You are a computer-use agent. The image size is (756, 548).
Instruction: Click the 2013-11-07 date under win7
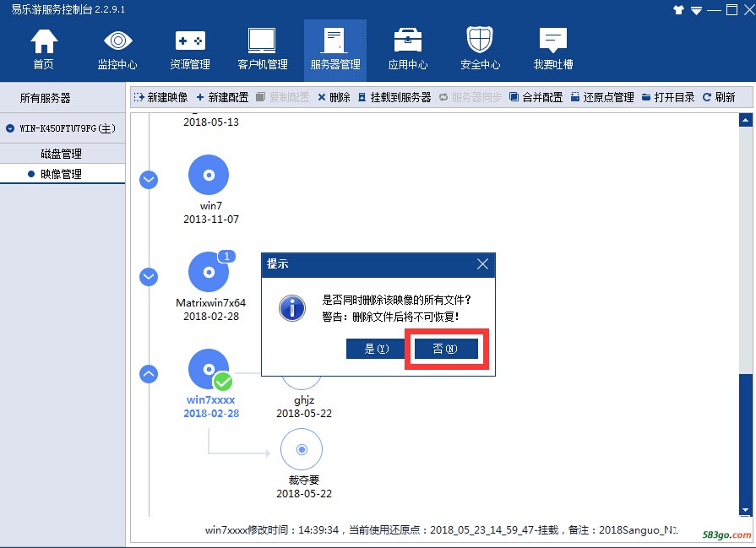point(211,220)
